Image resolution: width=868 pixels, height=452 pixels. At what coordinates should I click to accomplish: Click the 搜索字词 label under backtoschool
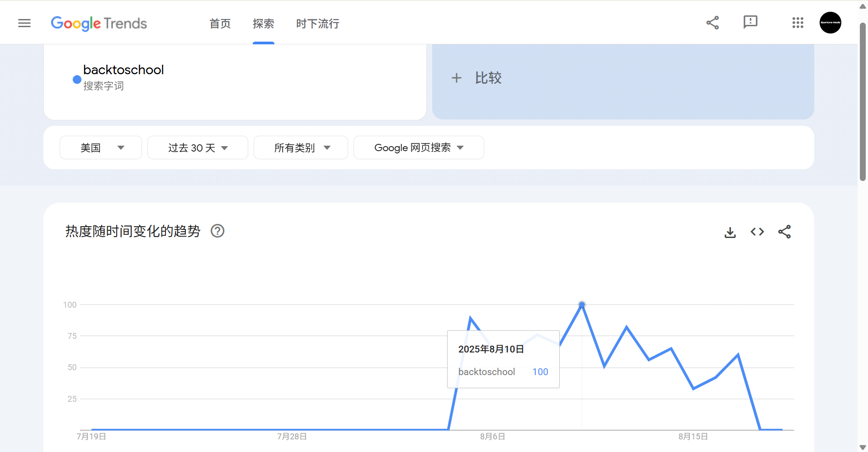pyautogui.click(x=104, y=86)
